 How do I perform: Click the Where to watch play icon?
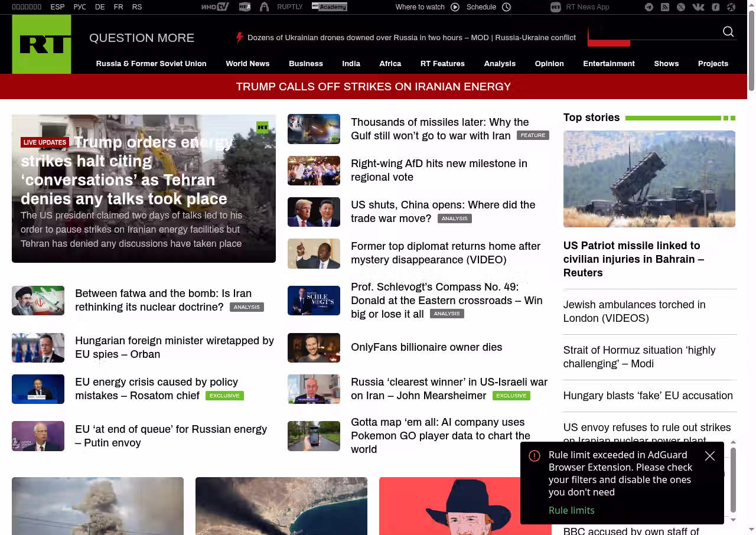coord(455,7)
